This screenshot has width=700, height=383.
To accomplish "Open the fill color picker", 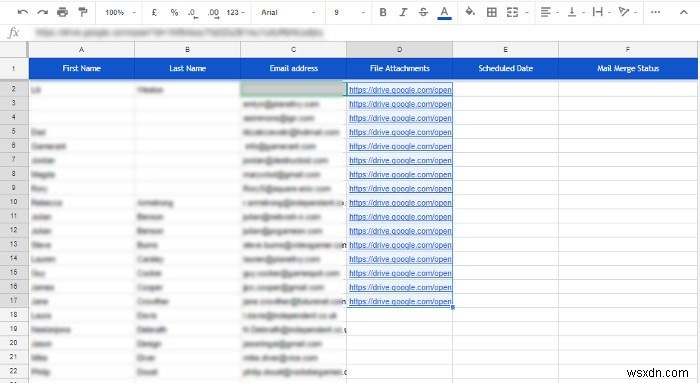I will tap(470, 12).
